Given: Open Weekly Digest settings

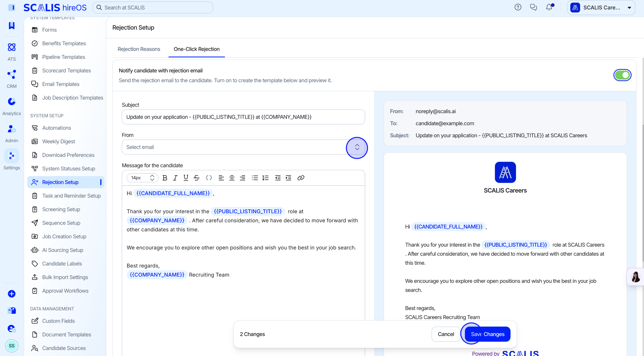Looking at the screenshot, I should point(66,141).
